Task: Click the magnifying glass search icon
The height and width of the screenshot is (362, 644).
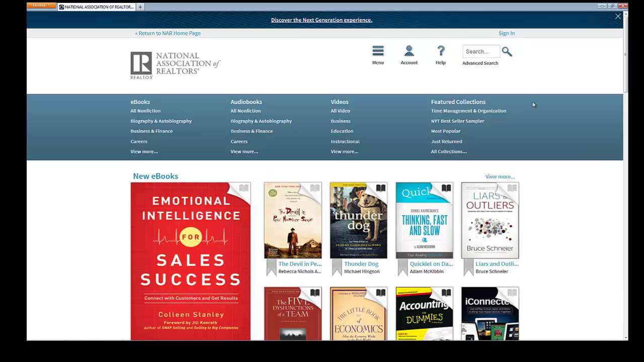Action: (507, 52)
